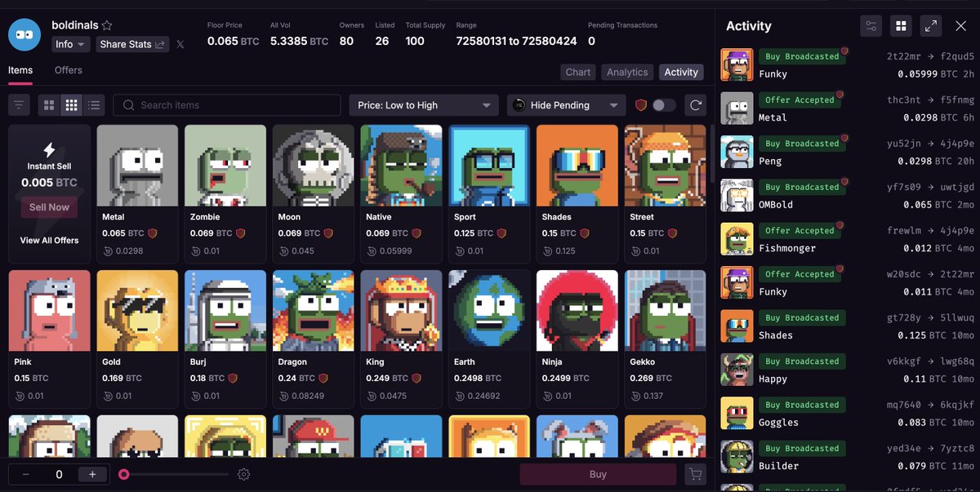Image resolution: width=980 pixels, height=492 pixels.
Task: Click the OMBold activity avatar
Action: click(x=737, y=195)
